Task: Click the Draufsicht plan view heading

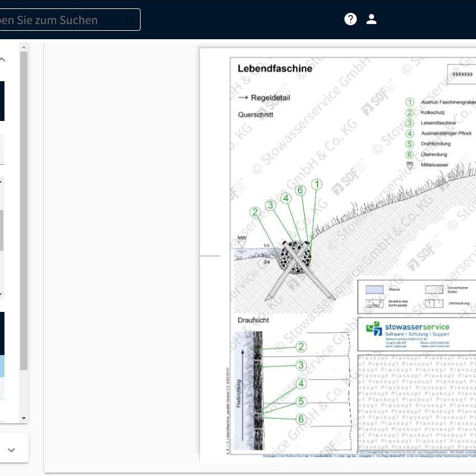Action: click(253, 320)
